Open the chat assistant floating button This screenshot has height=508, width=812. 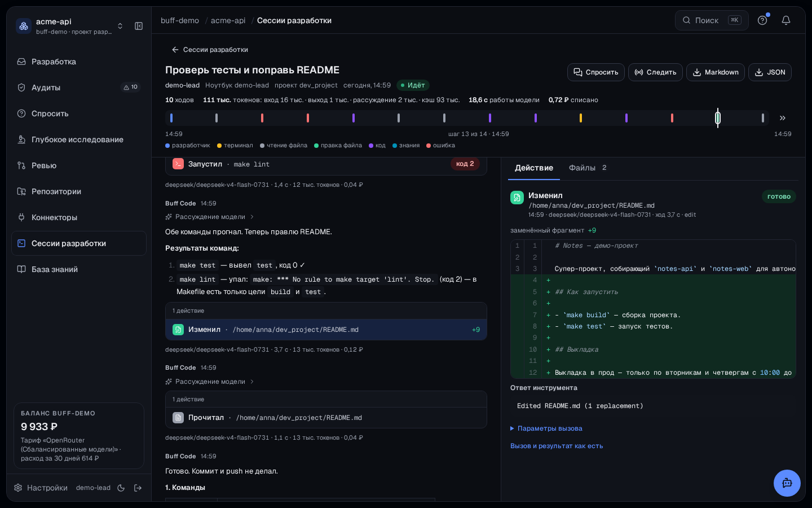point(787,483)
